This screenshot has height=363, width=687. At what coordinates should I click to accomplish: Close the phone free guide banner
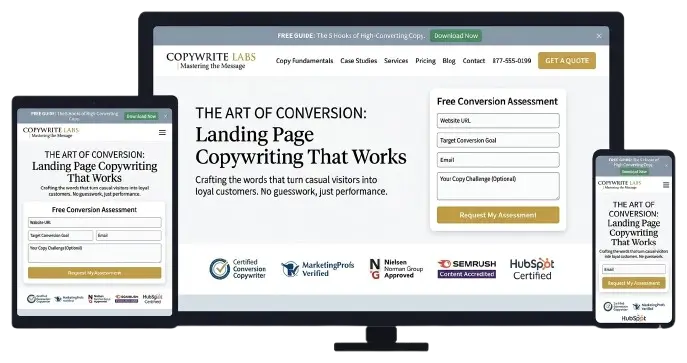[666, 166]
